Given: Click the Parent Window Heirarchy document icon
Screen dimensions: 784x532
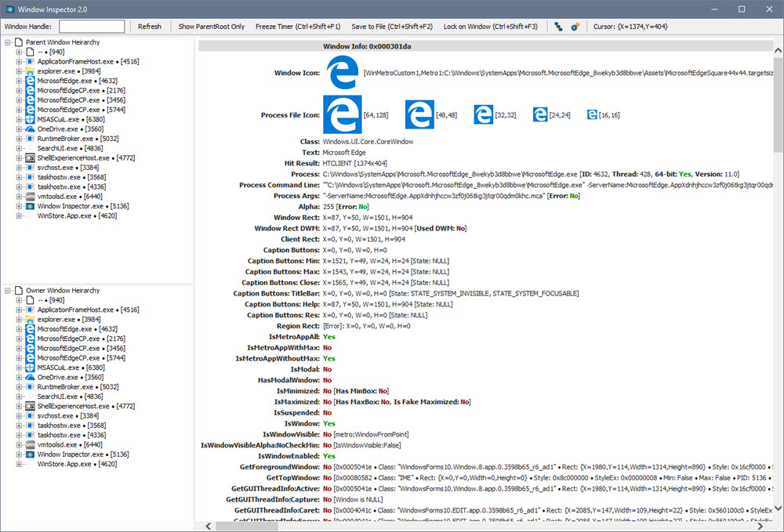Looking at the screenshot, I should [19, 42].
